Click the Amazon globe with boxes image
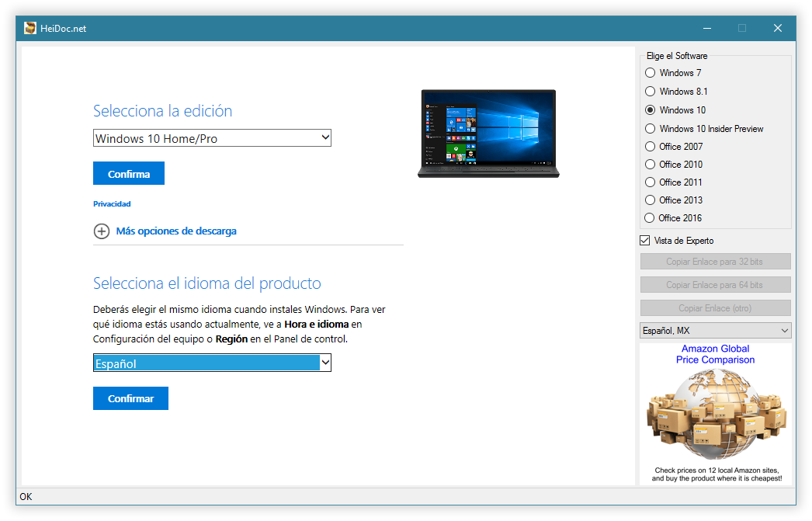The width and height of the screenshot is (812, 521). (717, 415)
